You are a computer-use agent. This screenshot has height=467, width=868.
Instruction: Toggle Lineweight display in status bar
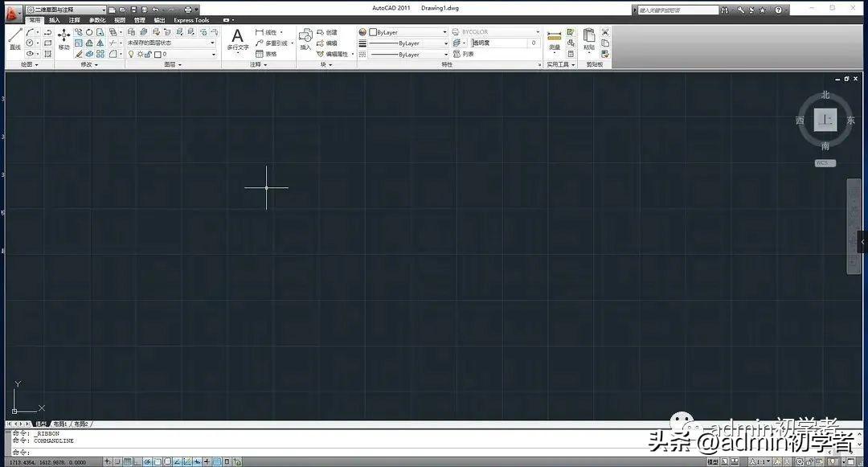(207, 461)
